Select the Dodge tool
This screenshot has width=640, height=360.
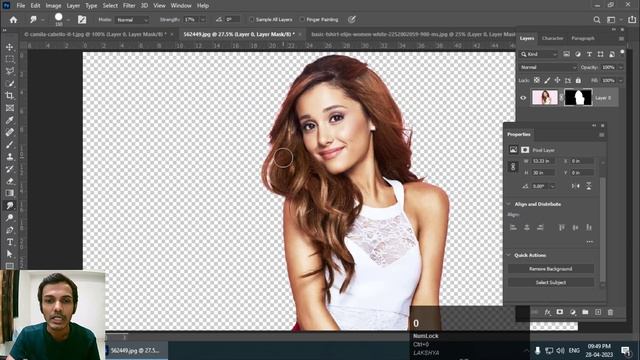coord(9,218)
